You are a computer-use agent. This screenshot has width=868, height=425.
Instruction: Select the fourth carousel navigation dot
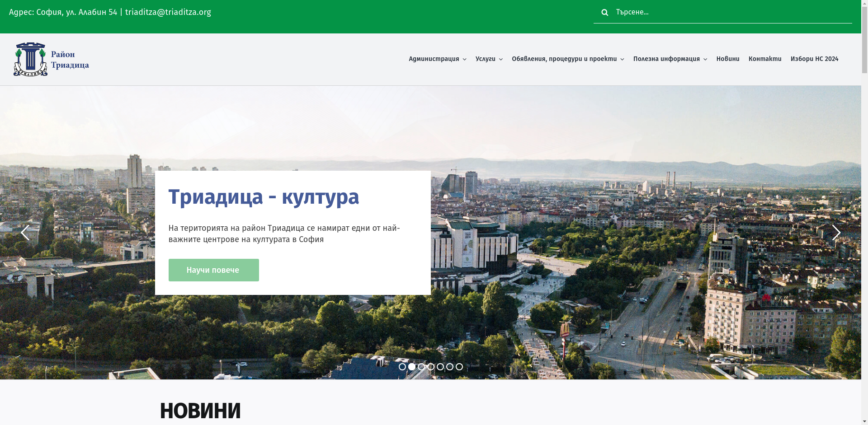click(x=430, y=367)
